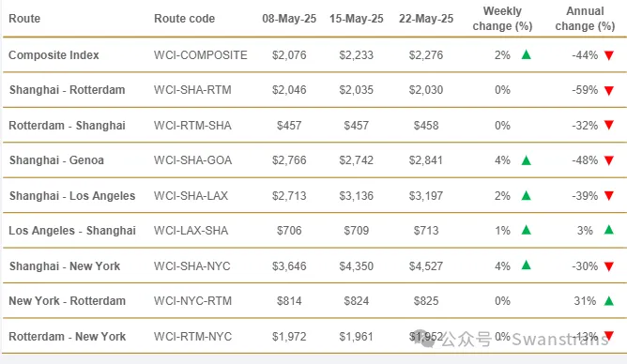Select the 22-May-25 column header
The width and height of the screenshot is (627, 364).
point(426,19)
